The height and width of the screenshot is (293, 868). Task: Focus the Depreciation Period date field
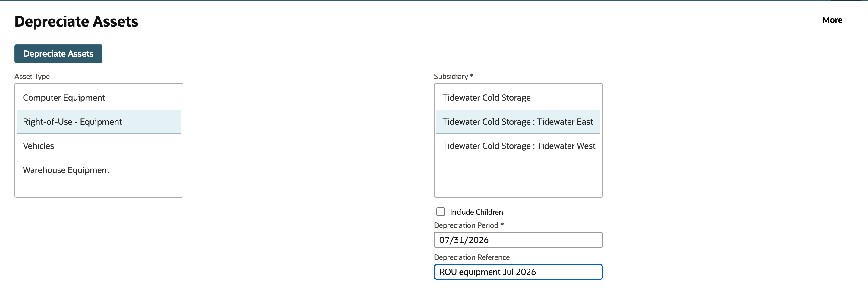[518, 240]
